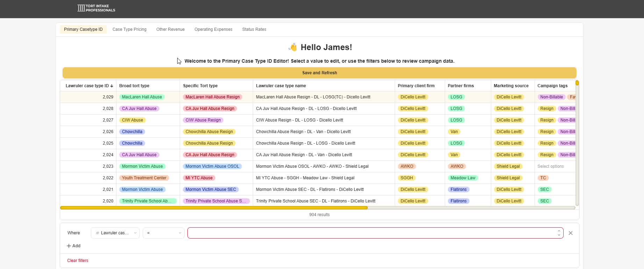Sort by Lawruler case type ID arrow
Image resolution: width=644 pixels, height=269 pixels.
click(112, 86)
